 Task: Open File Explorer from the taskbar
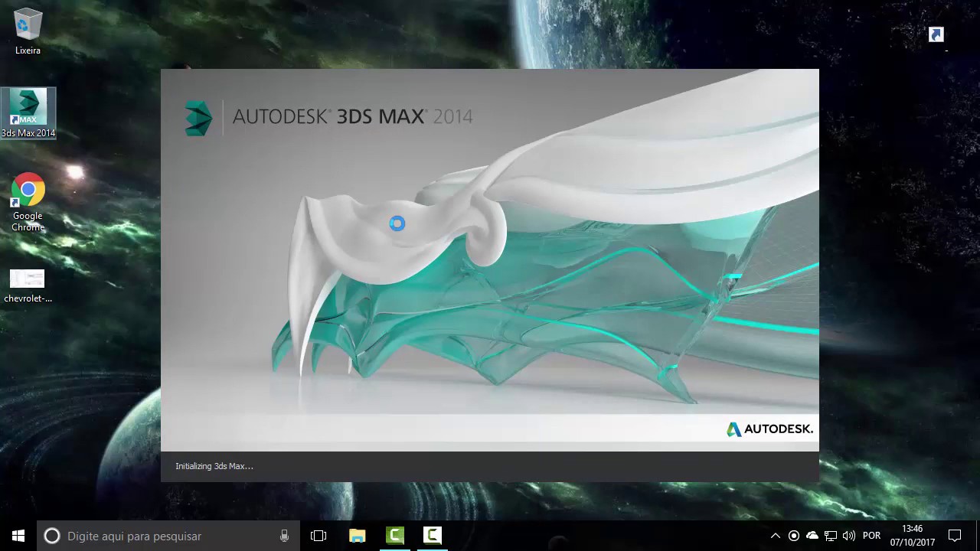coord(357,536)
